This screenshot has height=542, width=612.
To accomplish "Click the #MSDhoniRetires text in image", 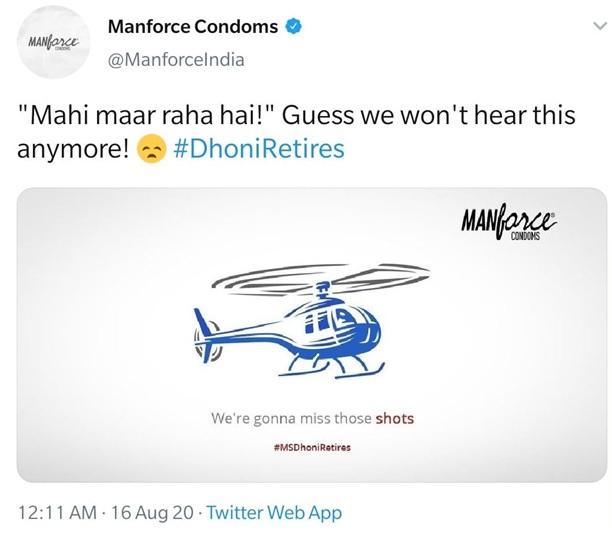I will 312,447.
